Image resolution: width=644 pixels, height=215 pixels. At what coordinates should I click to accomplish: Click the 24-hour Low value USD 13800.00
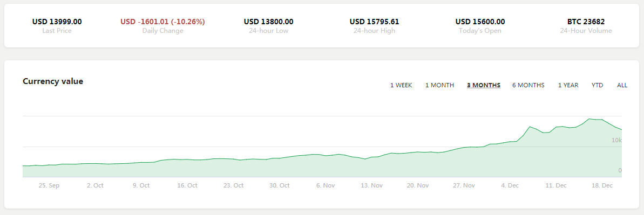(269, 22)
